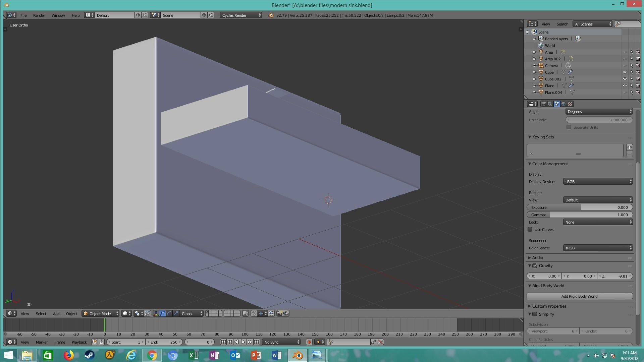The height and width of the screenshot is (362, 644).
Task: Open the Display Device sRGB dropdown
Action: click(x=598, y=181)
